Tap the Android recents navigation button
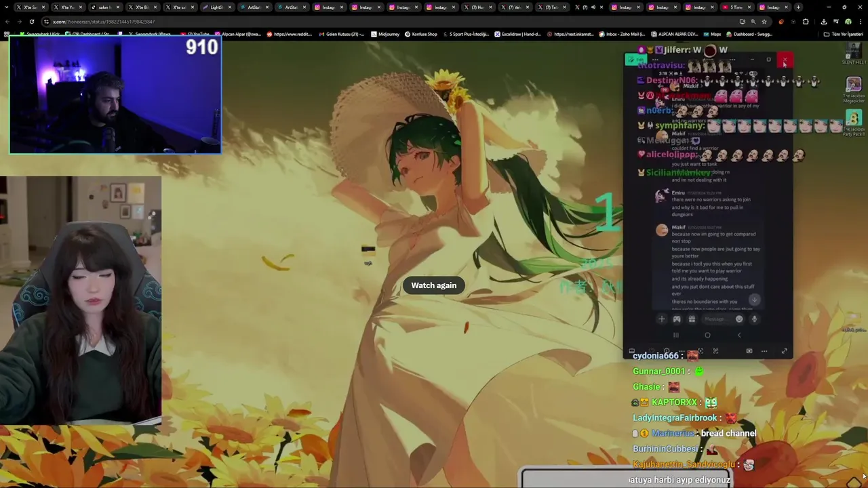 675,335
